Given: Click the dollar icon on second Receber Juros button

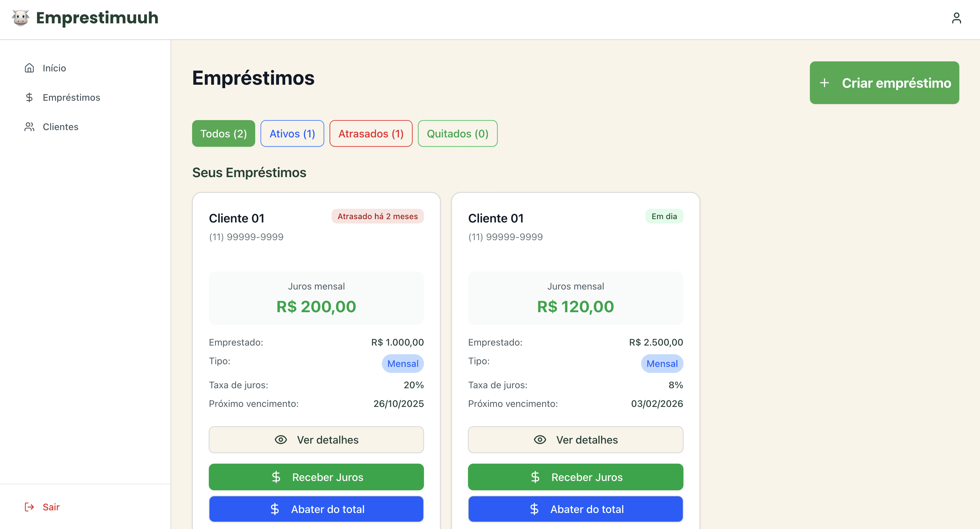Looking at the screenshot, I should click(535, 477).
